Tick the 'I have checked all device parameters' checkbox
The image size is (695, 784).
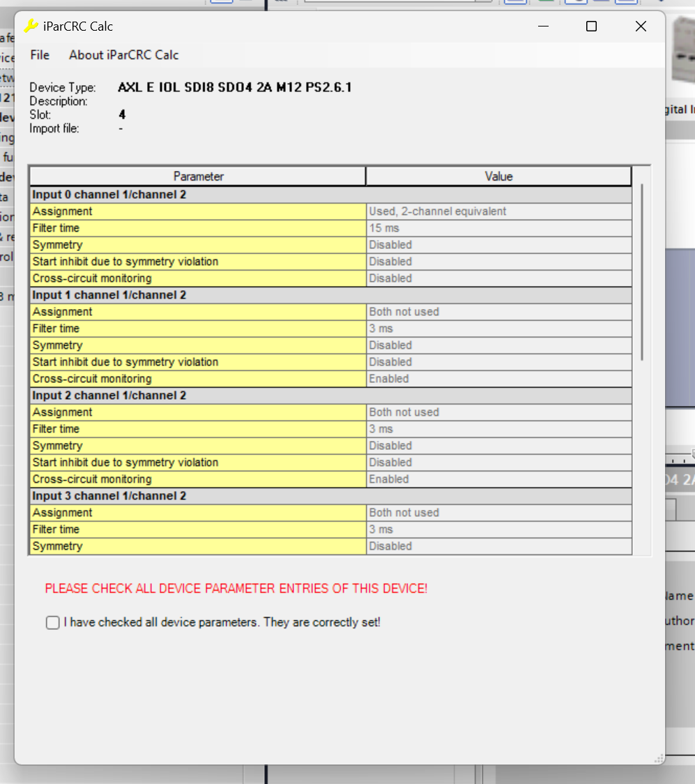tap(52, 622)
